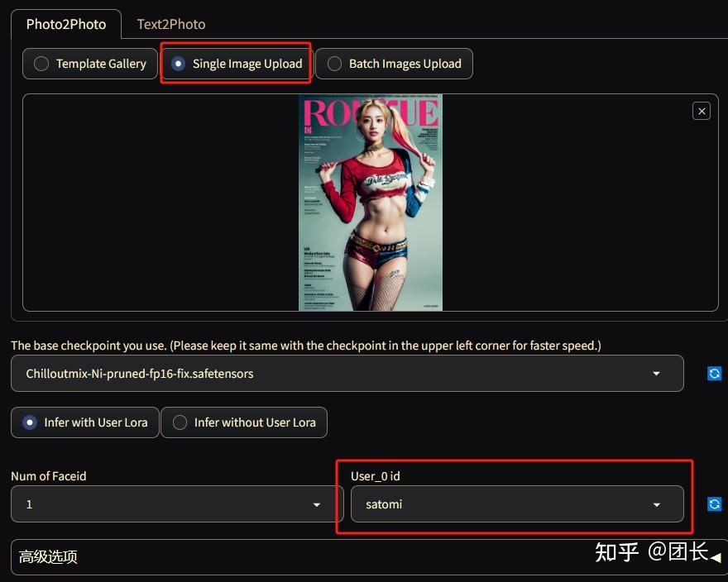Choose Single Image Upload mode

tap(237, 64)
